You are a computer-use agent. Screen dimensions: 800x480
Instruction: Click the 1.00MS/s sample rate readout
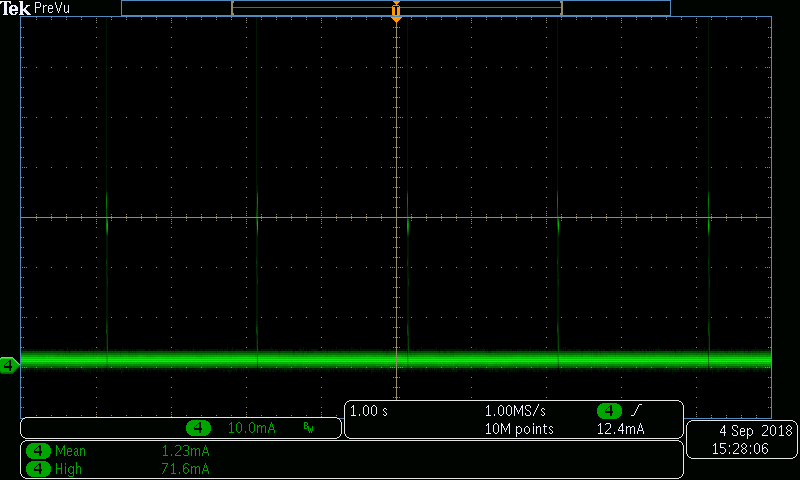[x=516, y=411]
